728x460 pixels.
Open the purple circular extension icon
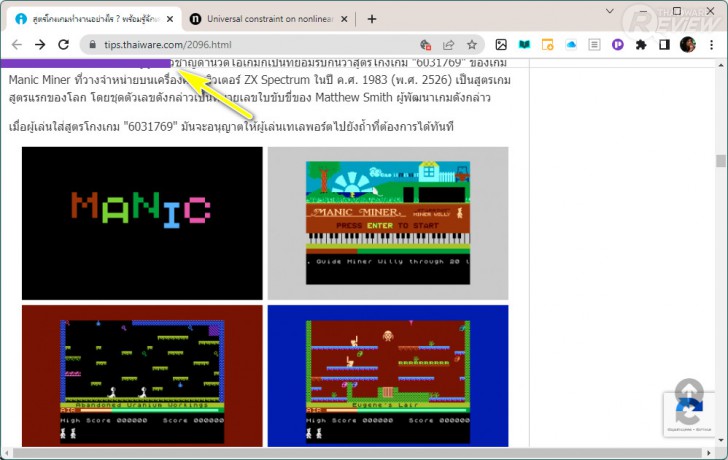[x=618, y=45]
